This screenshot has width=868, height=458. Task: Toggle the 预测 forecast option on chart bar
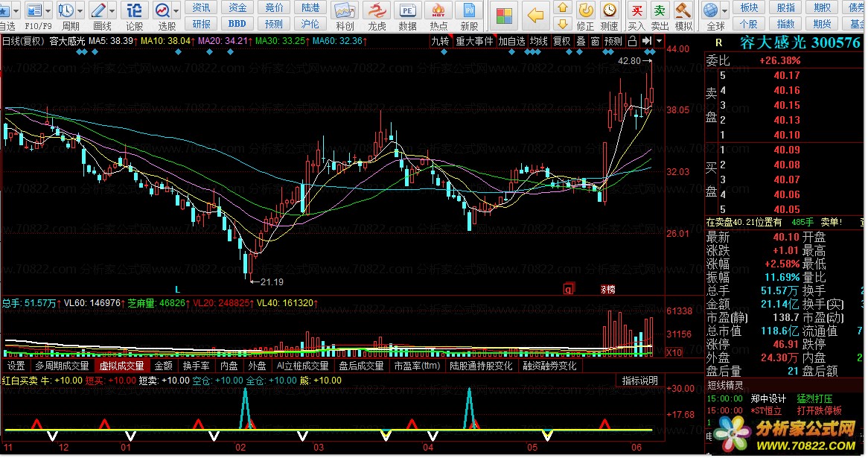point(613,41)
